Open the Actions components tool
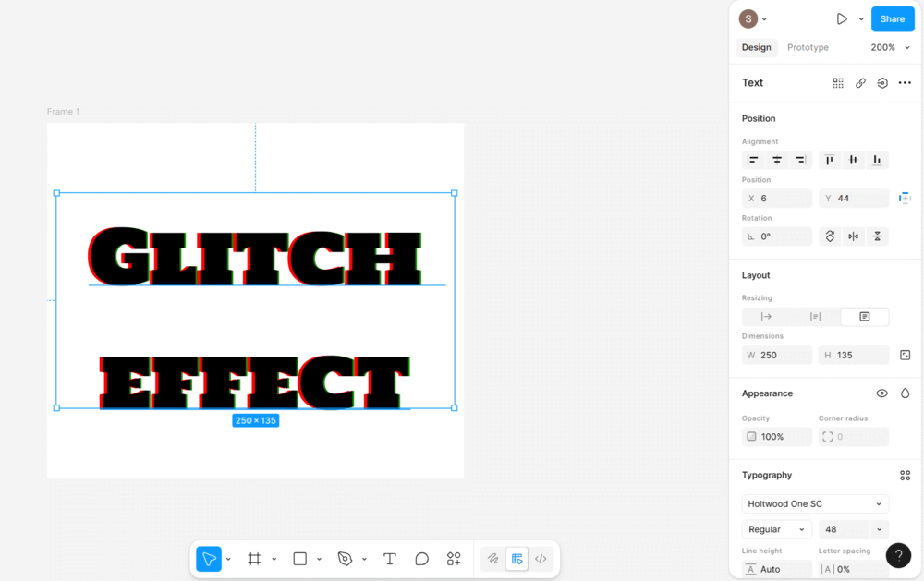 (x=454, y=559)
